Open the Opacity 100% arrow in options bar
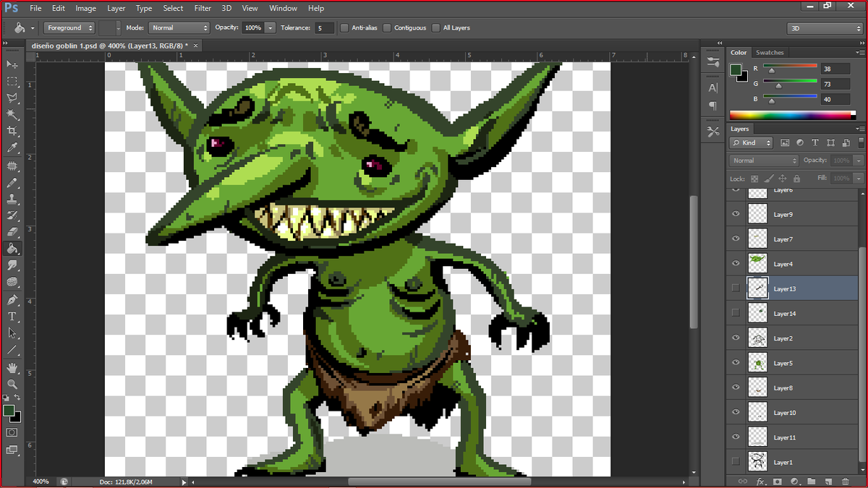Screen dimensions: 868x488 pos(271,27)
